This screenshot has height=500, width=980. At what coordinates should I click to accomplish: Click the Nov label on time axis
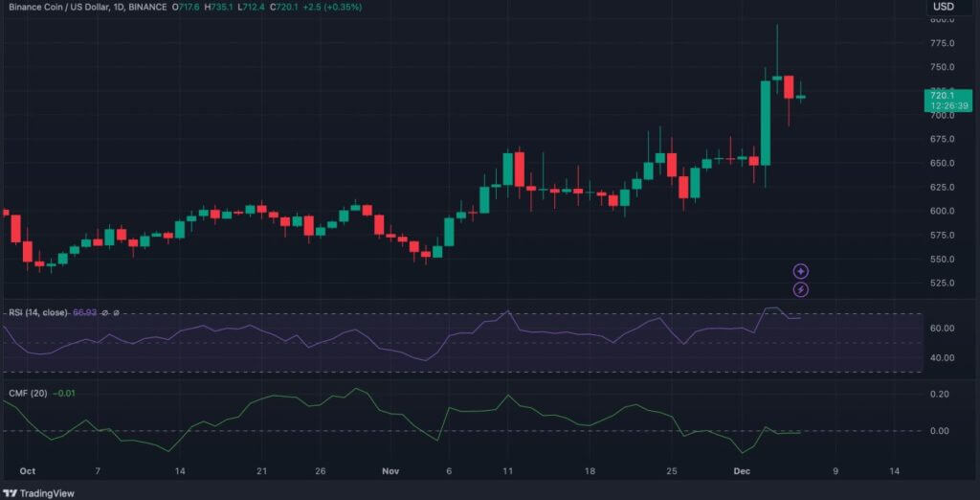390,471
